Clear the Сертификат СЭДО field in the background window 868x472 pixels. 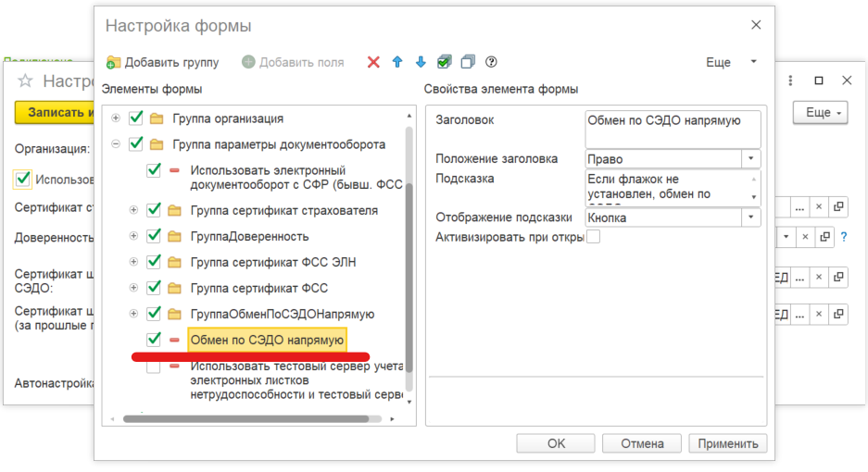(x=819, y=278)
